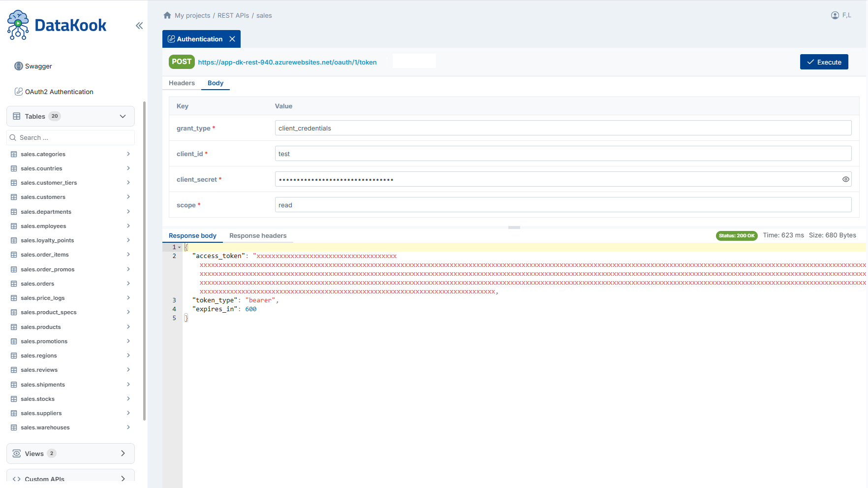Click the OAuth2 Authentication icon
This screenshot has height=488, width=868.
pyautogui.click(x=19, y=92)
